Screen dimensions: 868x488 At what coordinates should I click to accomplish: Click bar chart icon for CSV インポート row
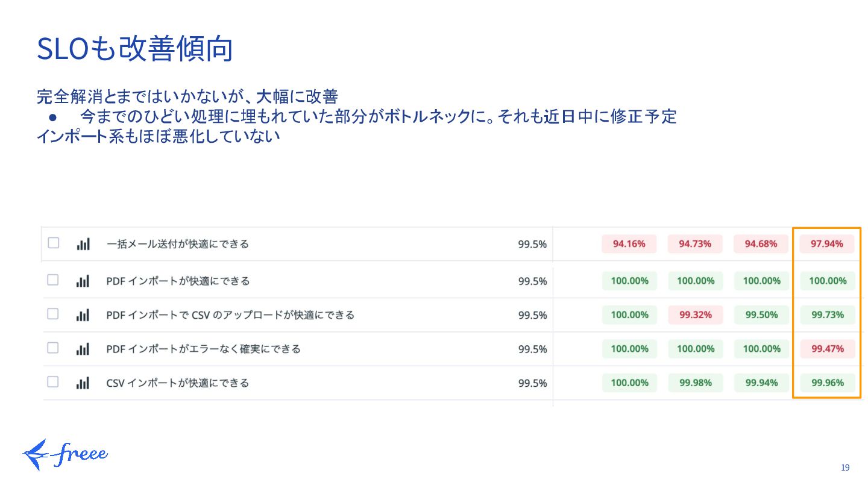pyautogui.click(x=83, y=383)
